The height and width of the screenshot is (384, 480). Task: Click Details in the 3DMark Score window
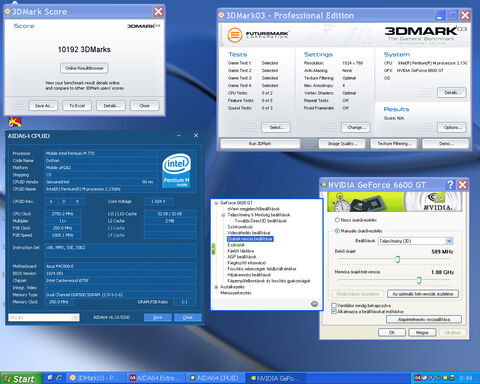(x=111, y=106)
